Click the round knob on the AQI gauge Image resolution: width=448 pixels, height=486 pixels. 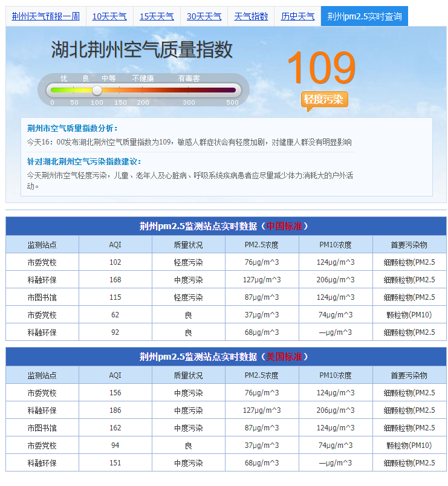pos(97,91)
